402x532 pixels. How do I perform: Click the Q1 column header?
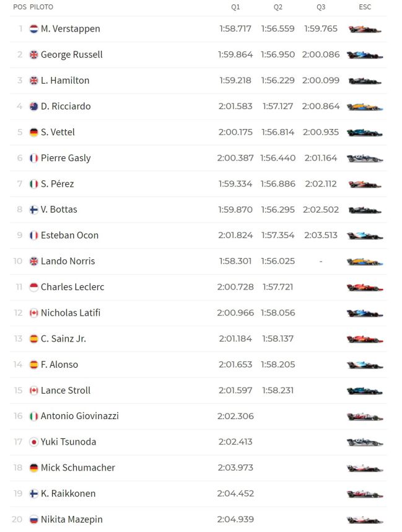(x=235, y=7)
